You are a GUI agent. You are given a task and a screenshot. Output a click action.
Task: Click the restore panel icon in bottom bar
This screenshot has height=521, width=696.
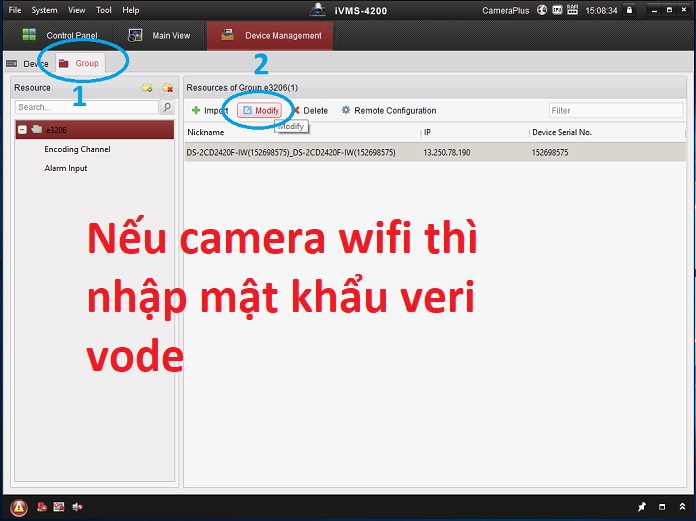662,506
